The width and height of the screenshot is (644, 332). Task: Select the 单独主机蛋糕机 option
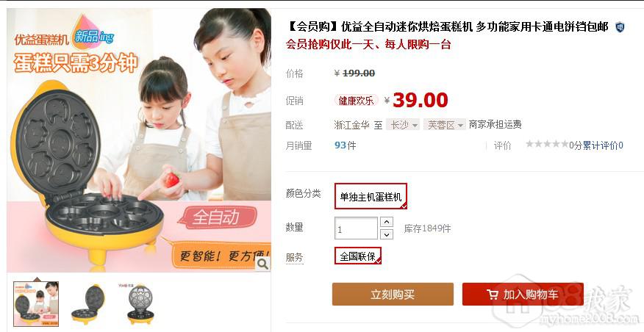coord(371,196)
